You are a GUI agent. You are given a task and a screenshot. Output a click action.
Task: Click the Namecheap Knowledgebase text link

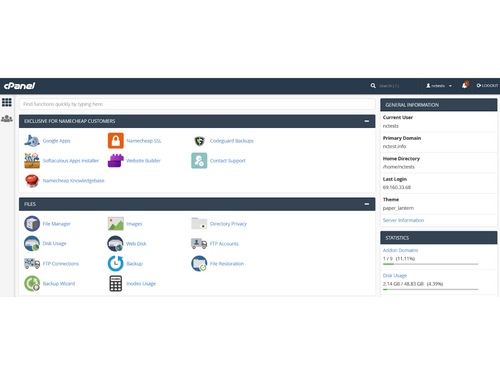[x=73, y=181]
